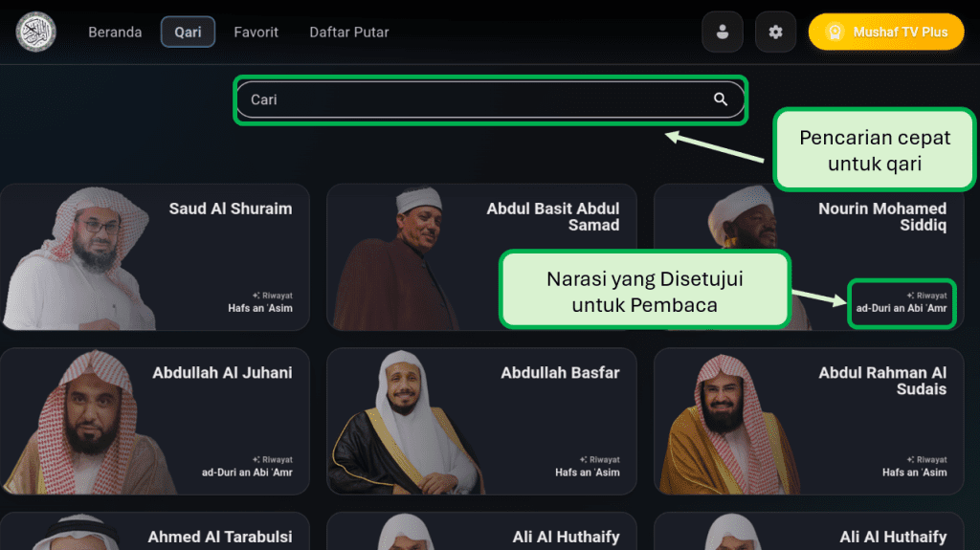This screenshot has height=550, width=980.
Task: Click Riwayat icon on Abdullah Basfar card
Action: pyautogui.click(x=583, y=460)
